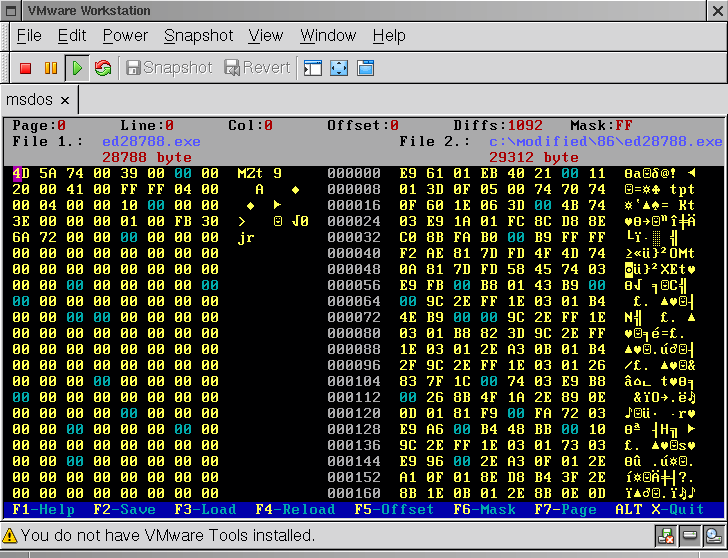The image size is (728, 558).
Task: Click the Reset virtual machine icon
Action: point(103,68)
